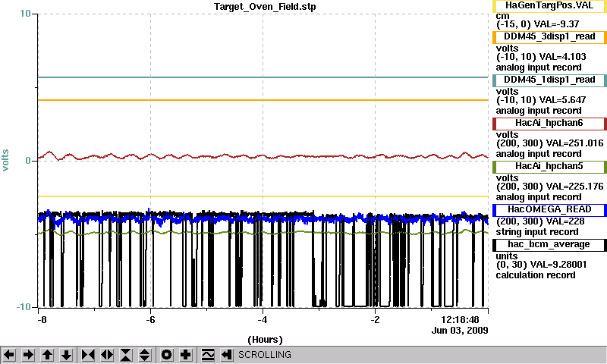Click the -8 hour tick label
Screen dimensions: 607x364
(x=42, y=320)
